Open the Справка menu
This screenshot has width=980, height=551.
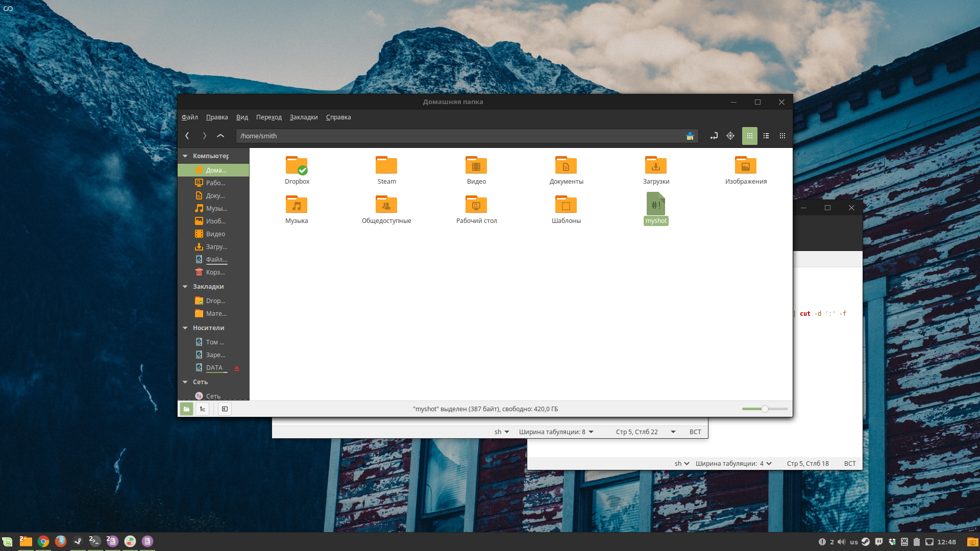pyautogui.click(x=338, y=117)
